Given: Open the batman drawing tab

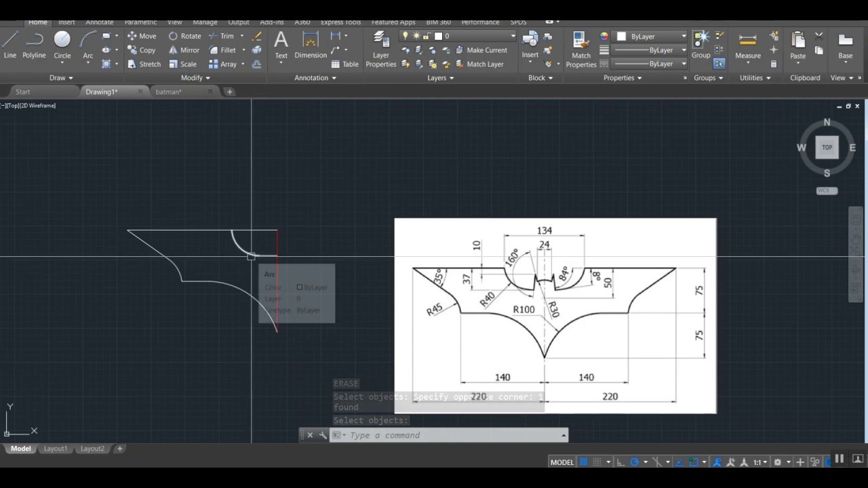Looking at the screenshot, I should pos(169,91).
